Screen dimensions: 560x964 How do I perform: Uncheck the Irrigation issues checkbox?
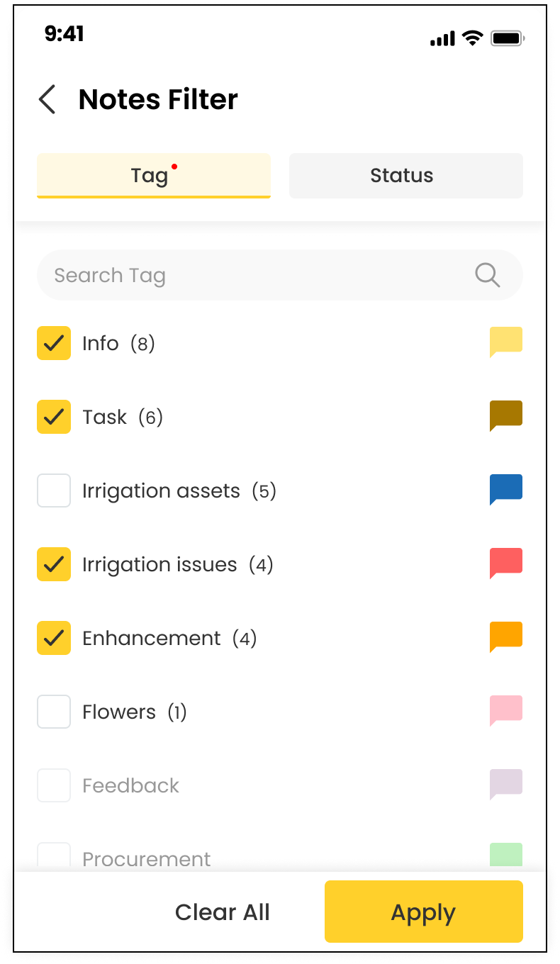pos(54,564)
